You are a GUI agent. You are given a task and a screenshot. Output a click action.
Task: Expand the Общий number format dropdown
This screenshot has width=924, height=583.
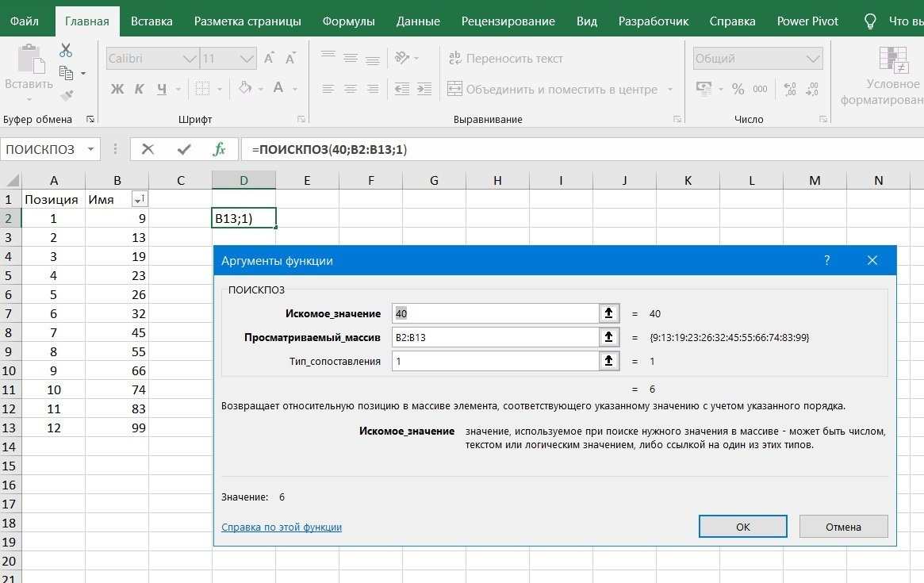(813, 59)
